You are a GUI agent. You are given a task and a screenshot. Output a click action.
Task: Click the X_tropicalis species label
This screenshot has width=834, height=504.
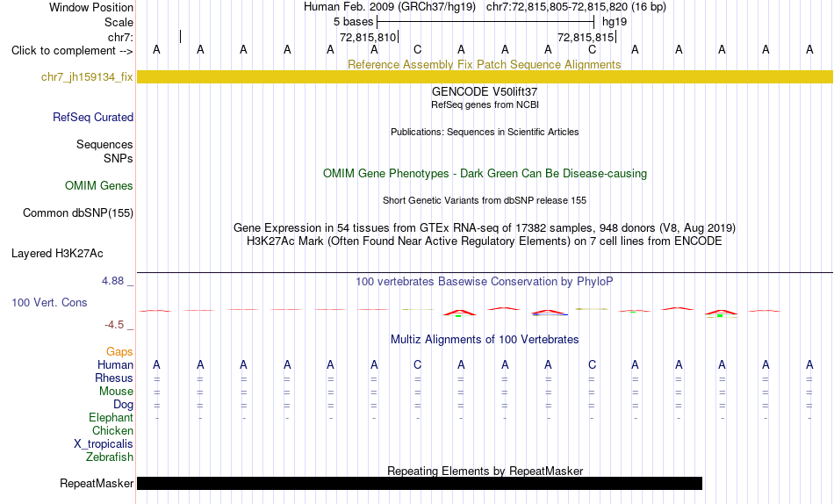[x=104, y=444]
